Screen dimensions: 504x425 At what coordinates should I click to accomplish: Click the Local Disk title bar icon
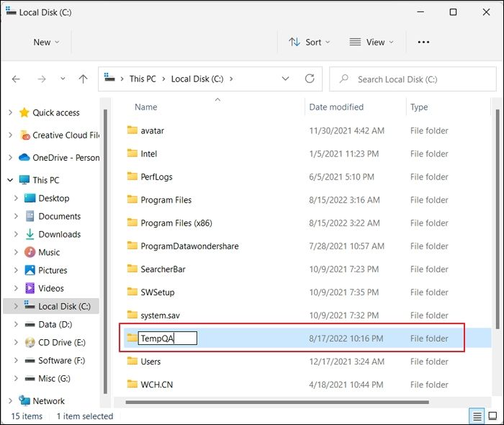point(11,12)
